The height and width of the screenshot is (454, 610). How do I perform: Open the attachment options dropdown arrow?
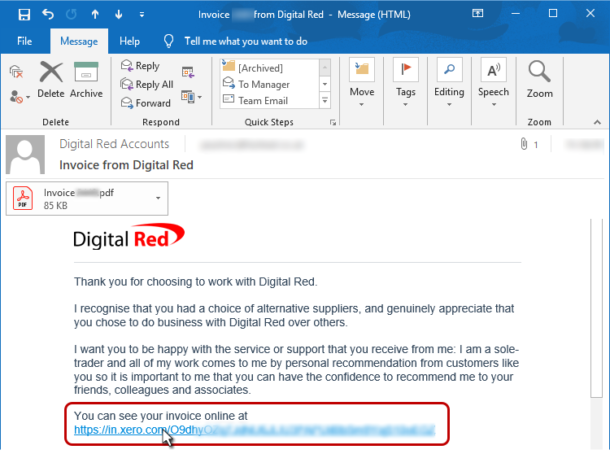[x=158, y=198]
